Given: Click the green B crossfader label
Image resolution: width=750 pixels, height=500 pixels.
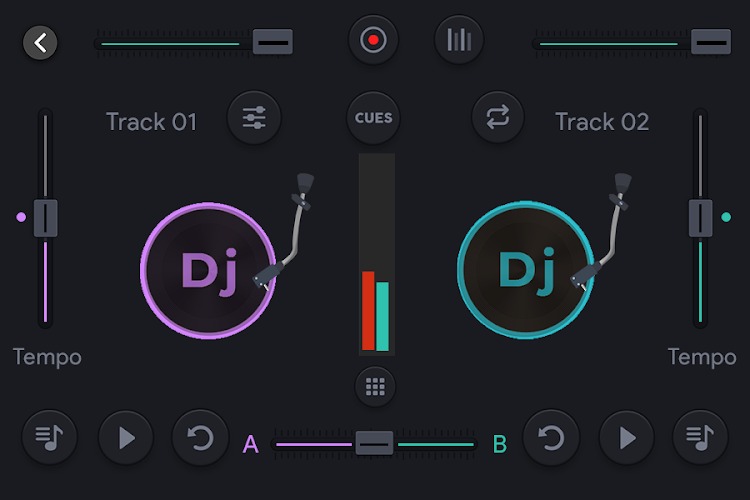Looking at the screenshot, I should [500, 444].
